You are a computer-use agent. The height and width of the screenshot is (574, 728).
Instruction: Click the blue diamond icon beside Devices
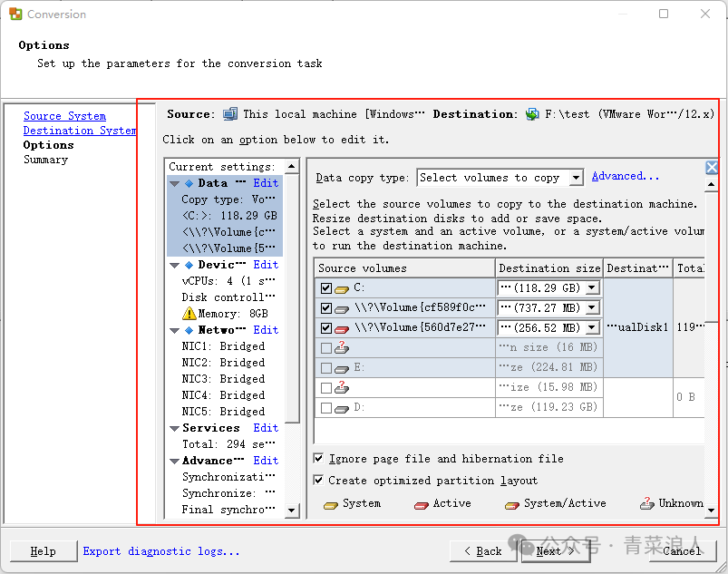point(189,265)
